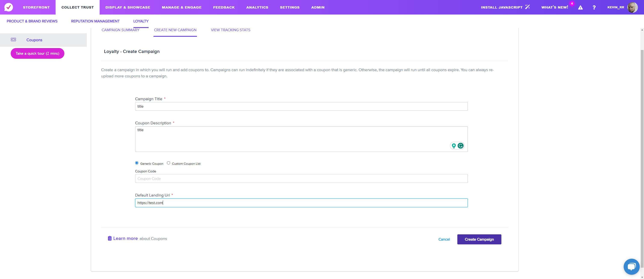Open the warning alert triangle icon
The height and width of the screenshot is (279, 644).
(580, 7)
